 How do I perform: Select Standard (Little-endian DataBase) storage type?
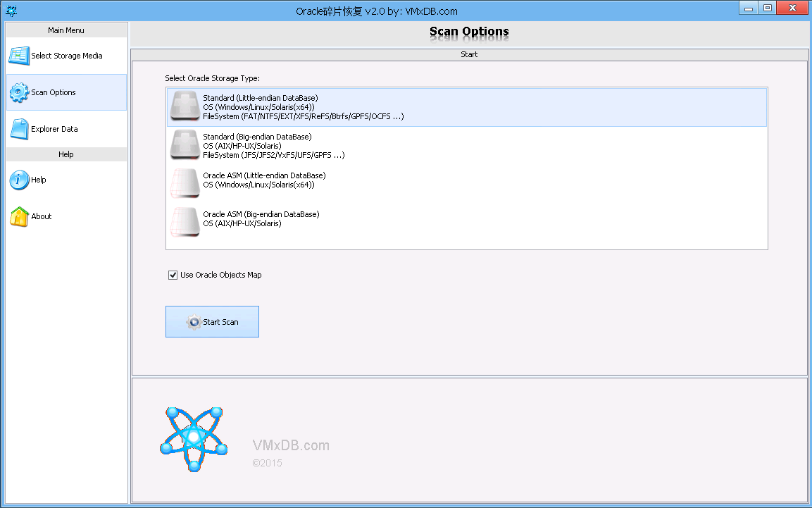click(467, 107)
